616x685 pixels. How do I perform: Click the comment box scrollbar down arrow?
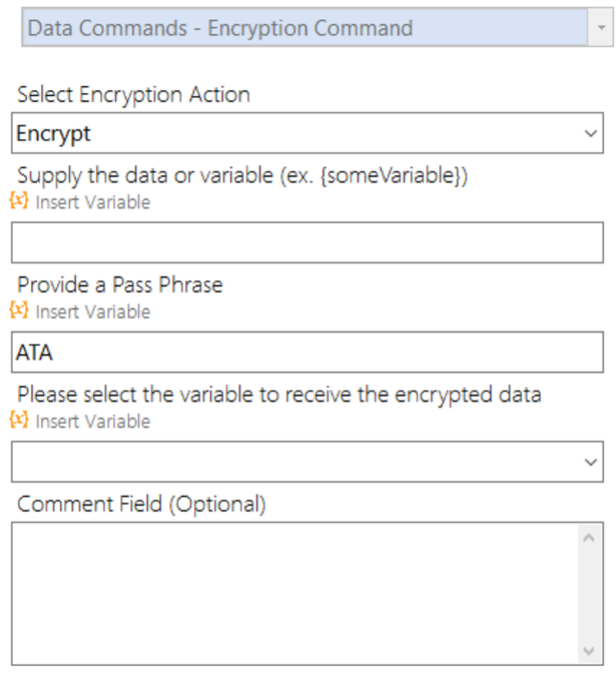(589, 650)
